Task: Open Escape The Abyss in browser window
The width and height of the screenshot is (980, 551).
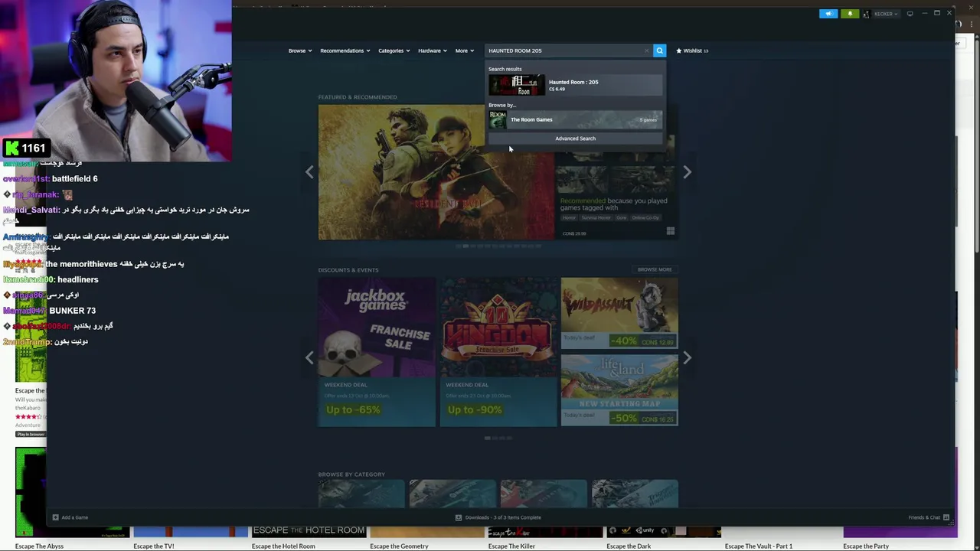Action: pyautogui.click(x=39, y=546)
